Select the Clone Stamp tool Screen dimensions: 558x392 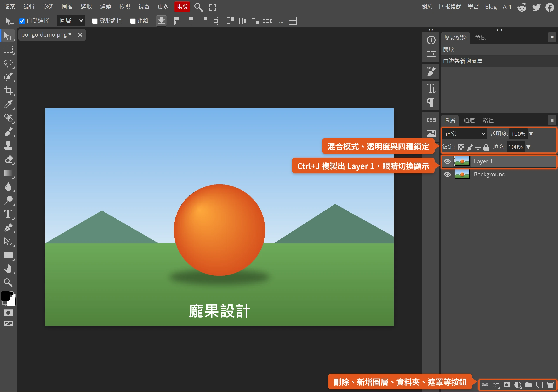(x=8, y=145)
